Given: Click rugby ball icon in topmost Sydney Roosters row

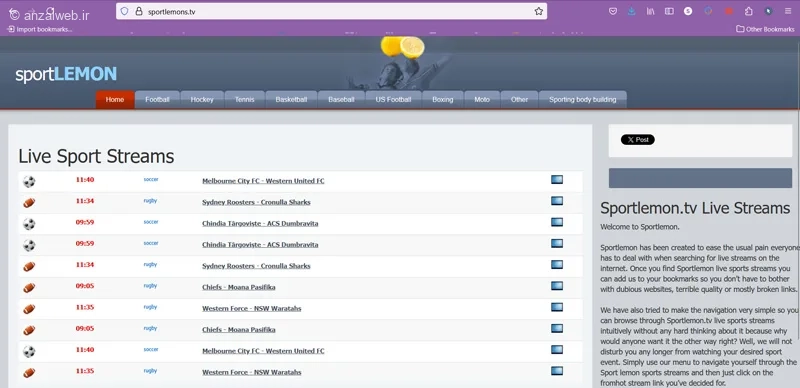Looking at the screenshot, I should tap(29, 203).
